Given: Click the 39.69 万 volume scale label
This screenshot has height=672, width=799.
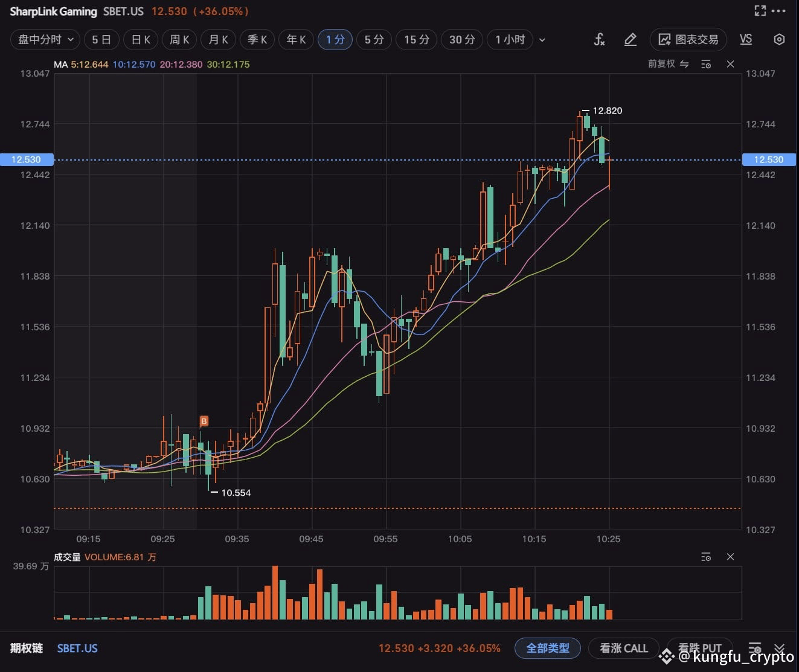Looking at the screenshot, I should pos(30,566).
